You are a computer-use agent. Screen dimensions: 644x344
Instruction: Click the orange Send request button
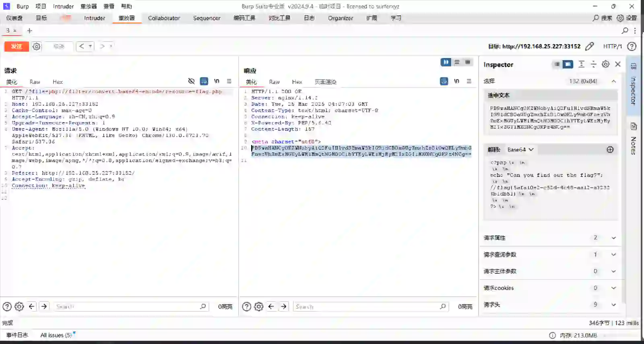coord(17,46)
